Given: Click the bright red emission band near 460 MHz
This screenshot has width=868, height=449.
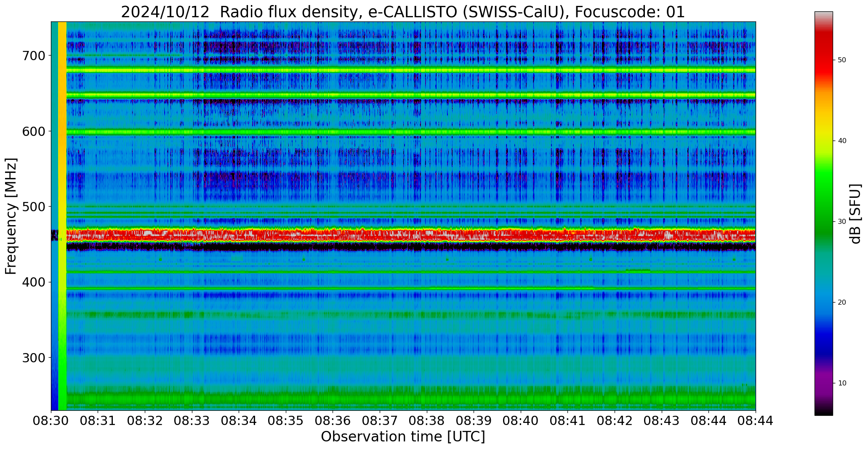Looking at the screenshot, I should click(x=411, y=235).
